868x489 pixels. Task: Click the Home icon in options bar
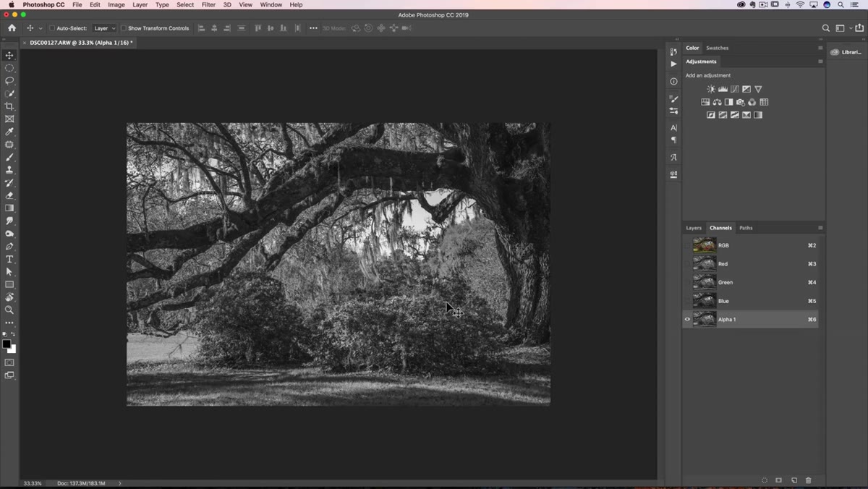(x=12, y=28)
